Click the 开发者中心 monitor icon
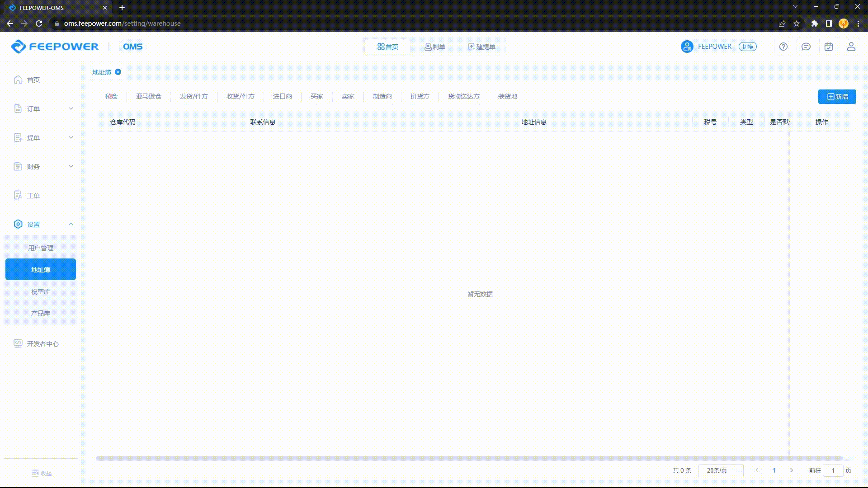Image resolution: width=868 pixels, height=488 pixels. [x=18, y=343]
